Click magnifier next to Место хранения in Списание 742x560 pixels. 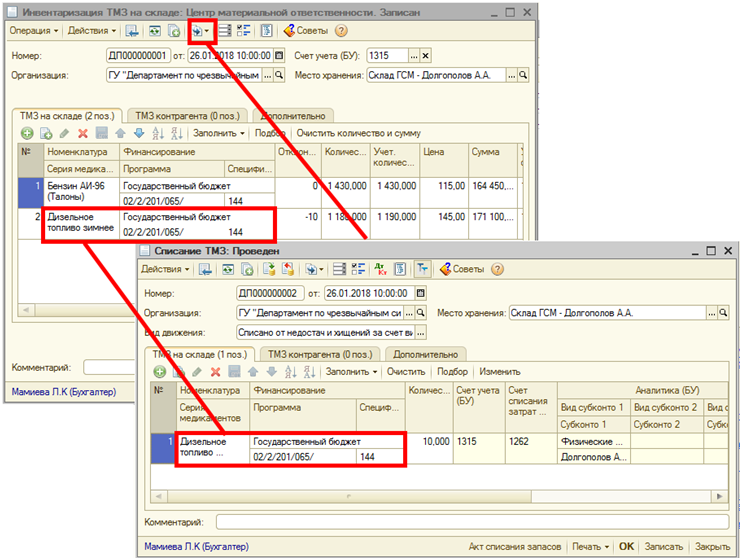735,313
